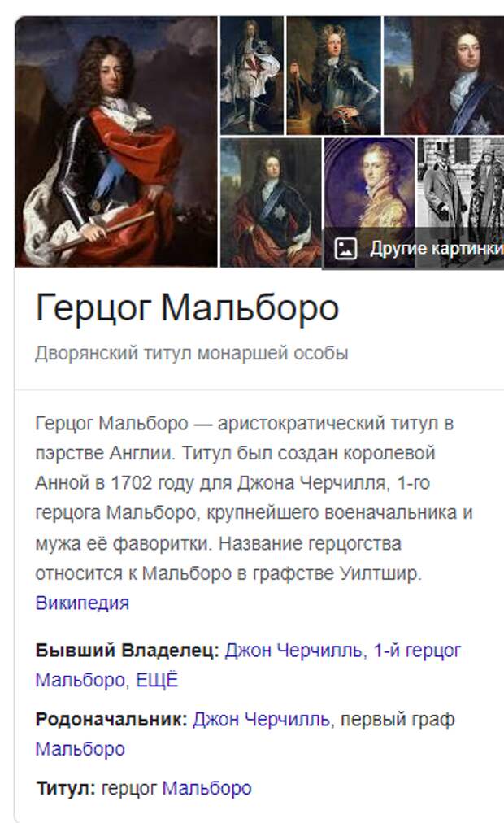This screenshot has width=504, height=823.
Task: Follow the Википедия source link
Action: tap(82, 603)
